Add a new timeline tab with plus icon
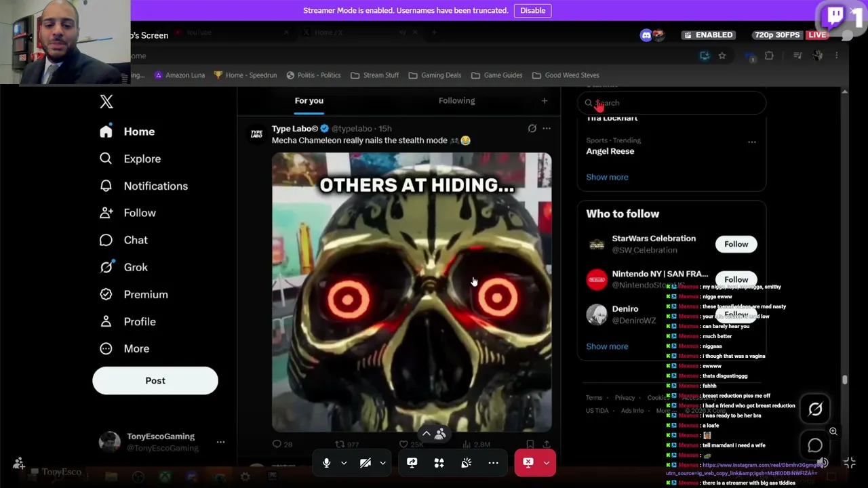This screenshot has width=868, height=488. click(x=544, y=101)
